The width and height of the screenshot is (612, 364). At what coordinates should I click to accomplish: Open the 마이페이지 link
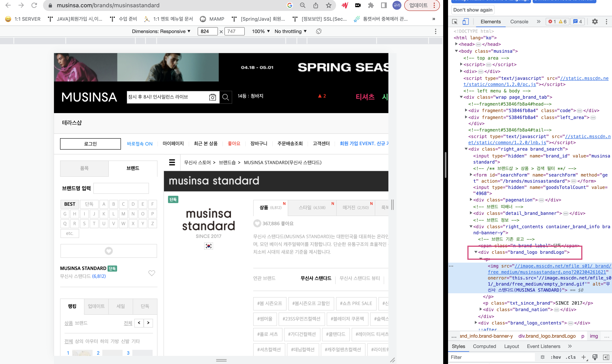[x=173, y=143]
